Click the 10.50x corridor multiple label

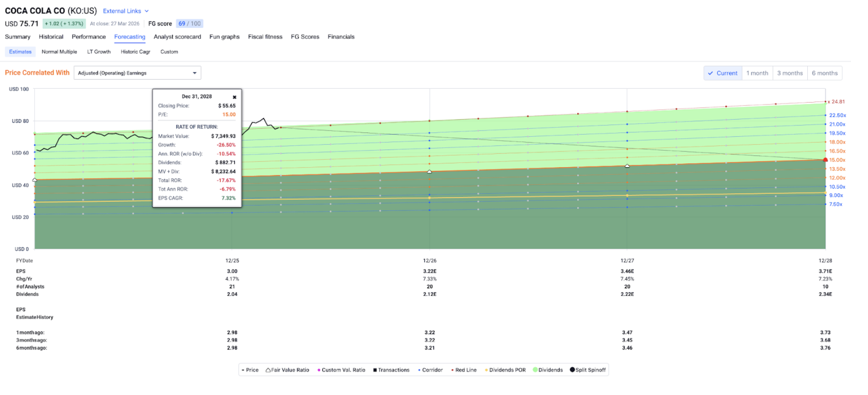(x=838, y=187)
